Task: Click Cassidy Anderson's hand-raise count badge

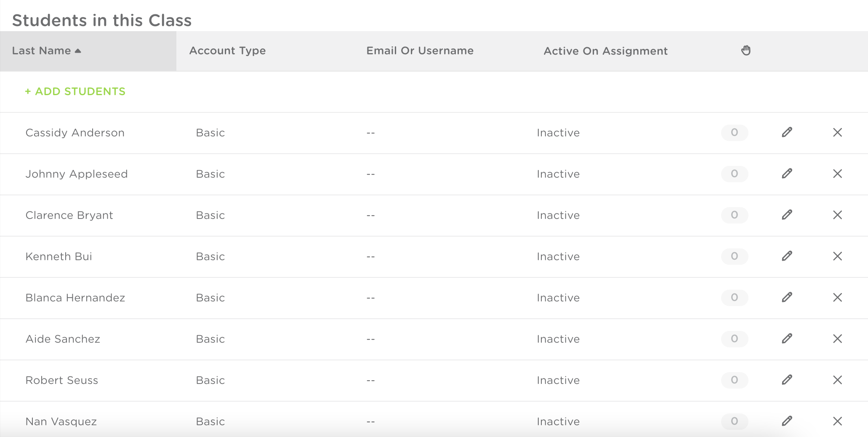Action: (735, 133)
